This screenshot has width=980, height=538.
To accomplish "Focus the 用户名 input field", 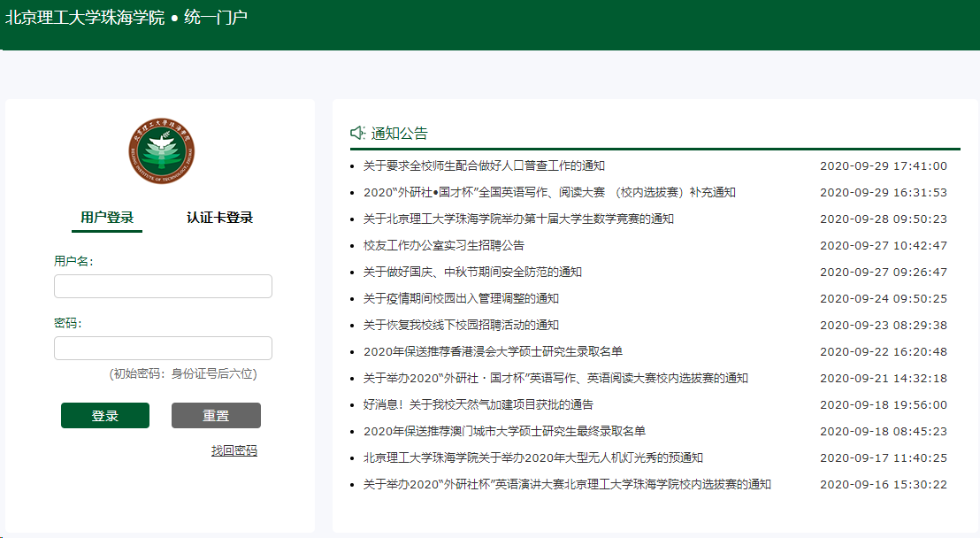I will click(x=163, y=287).
